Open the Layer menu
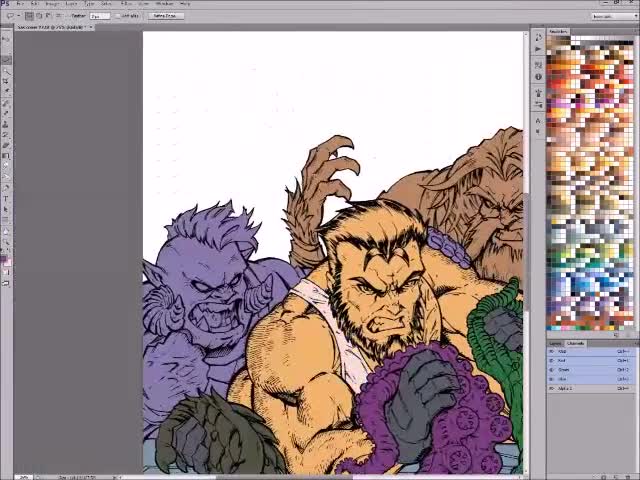 tap(71, 3)
